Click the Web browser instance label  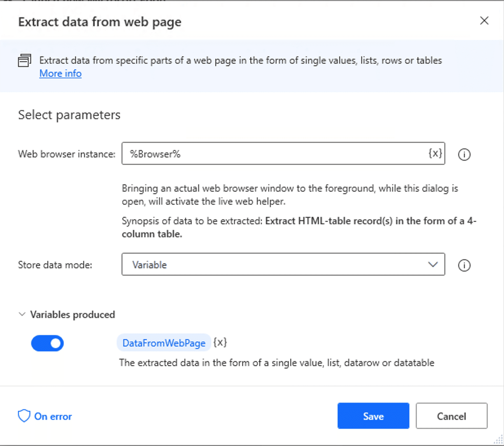coord(66,154)
